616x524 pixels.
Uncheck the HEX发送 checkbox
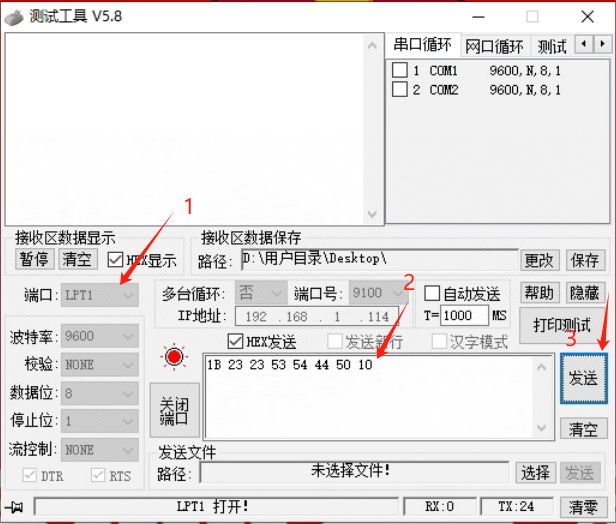[235, 341]
